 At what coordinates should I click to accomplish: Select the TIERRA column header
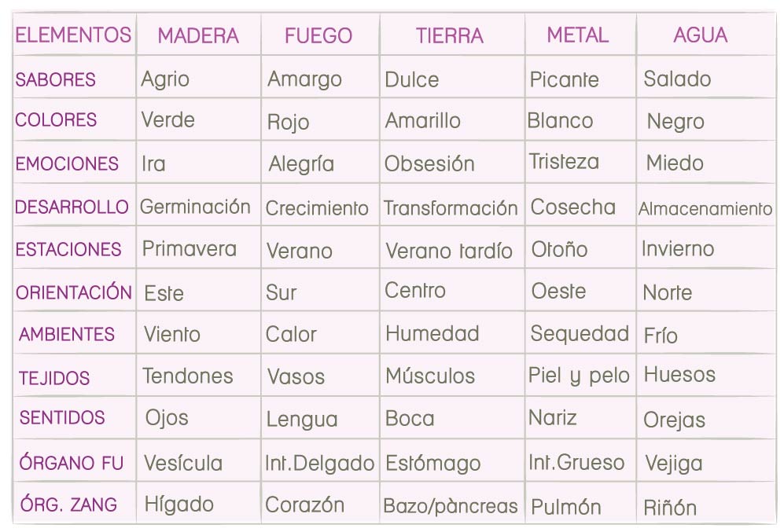coord(450,35)
